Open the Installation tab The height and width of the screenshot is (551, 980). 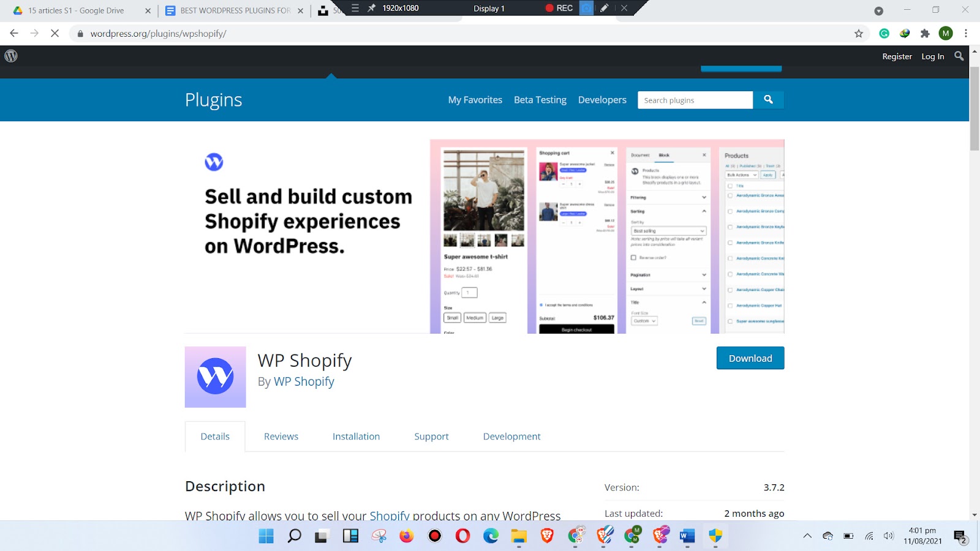[x=356, y=437]
